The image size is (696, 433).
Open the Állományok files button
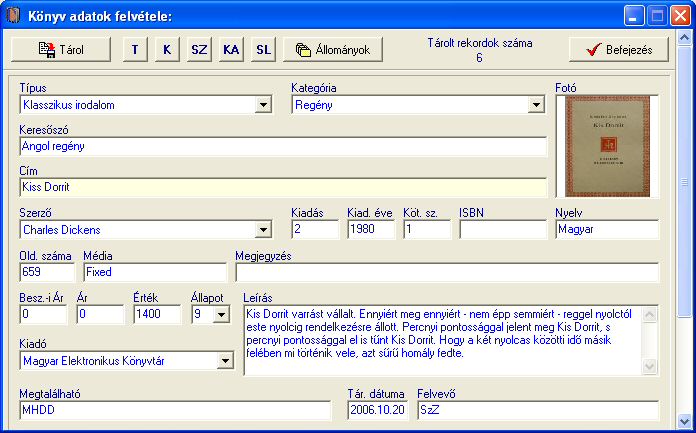[333, 49]
